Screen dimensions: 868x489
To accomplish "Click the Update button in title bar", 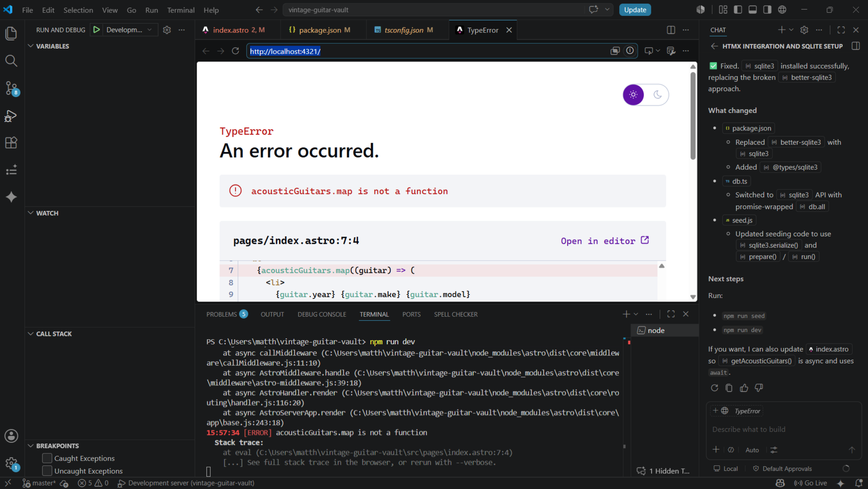I will pos(635,10).
